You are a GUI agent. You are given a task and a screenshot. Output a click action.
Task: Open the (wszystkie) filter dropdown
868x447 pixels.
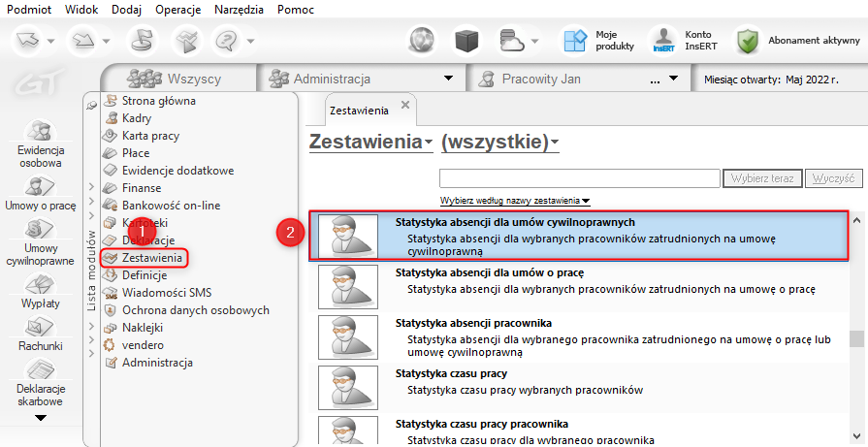point(499,143)
